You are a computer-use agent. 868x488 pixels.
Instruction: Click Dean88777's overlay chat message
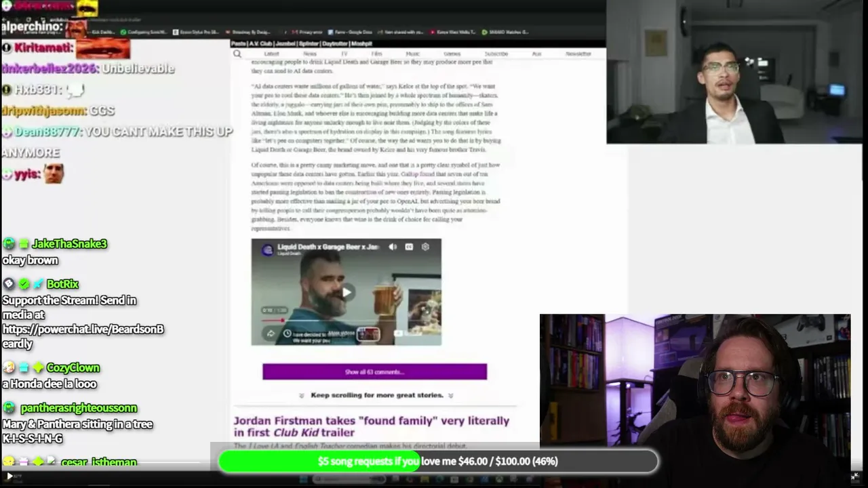[x=117, y=142]
